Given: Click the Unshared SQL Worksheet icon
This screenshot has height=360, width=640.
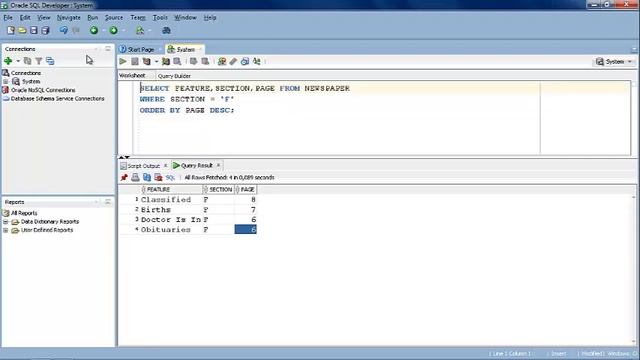Looking at the screenshot, I should click(222, 62).
